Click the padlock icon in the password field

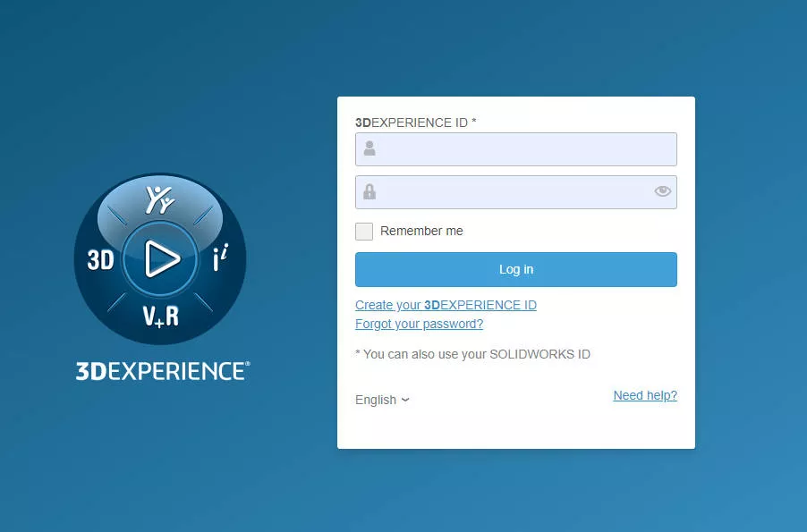(x=370, y=191)
